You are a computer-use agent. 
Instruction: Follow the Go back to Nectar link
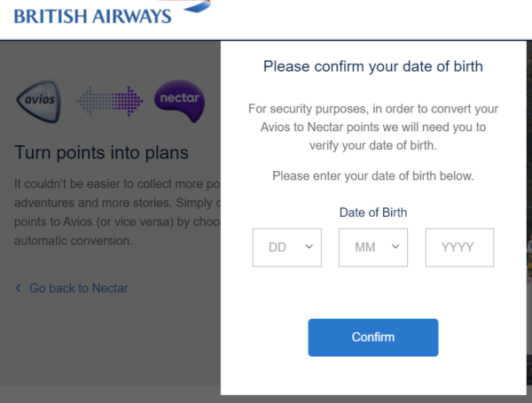(x=78, y=288)
